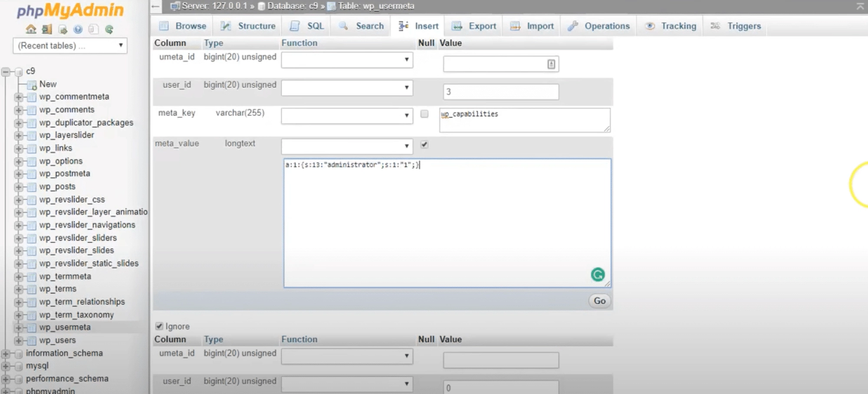This screenshot has height=394, width=868.
Task: Expand the wp_users tree item
Action: click(18, 340)
